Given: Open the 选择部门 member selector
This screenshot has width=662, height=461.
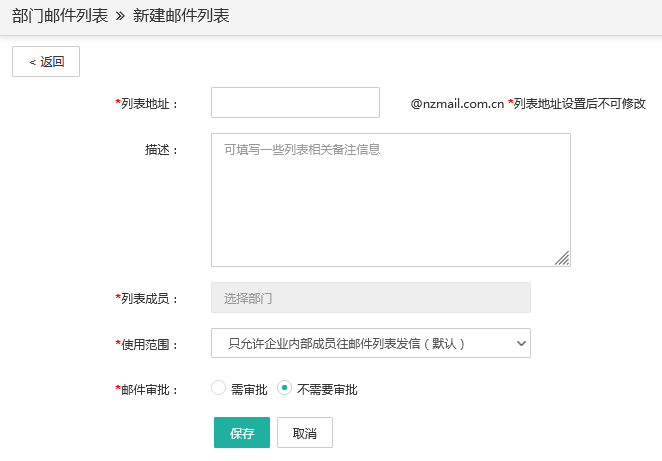Looking at the screenshot, I should (371, 298).
